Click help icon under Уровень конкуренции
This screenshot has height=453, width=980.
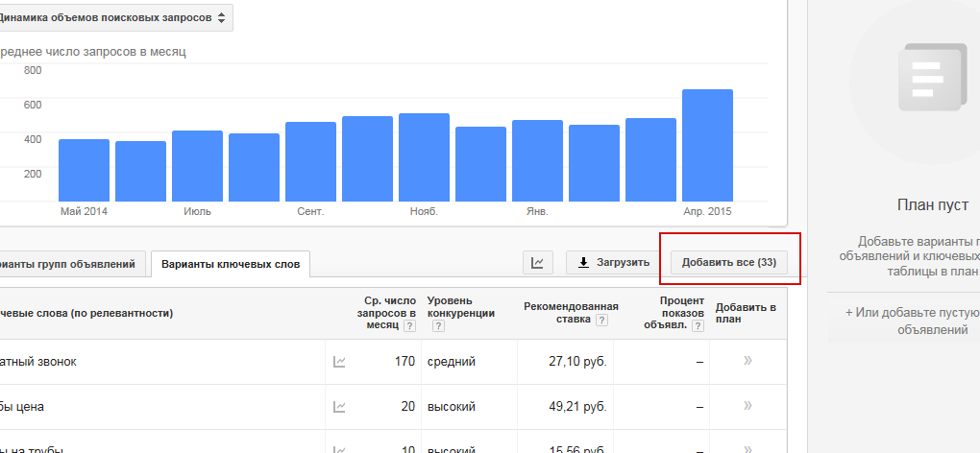tap(438, 326)
